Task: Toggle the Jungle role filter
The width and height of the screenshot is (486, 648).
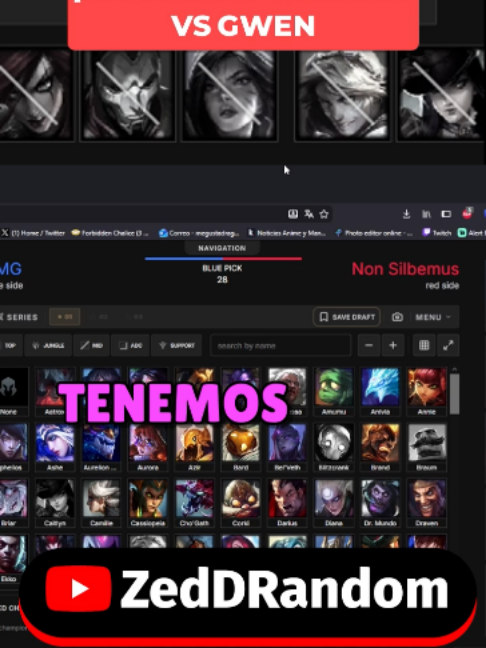Action: tap(48, 345)
